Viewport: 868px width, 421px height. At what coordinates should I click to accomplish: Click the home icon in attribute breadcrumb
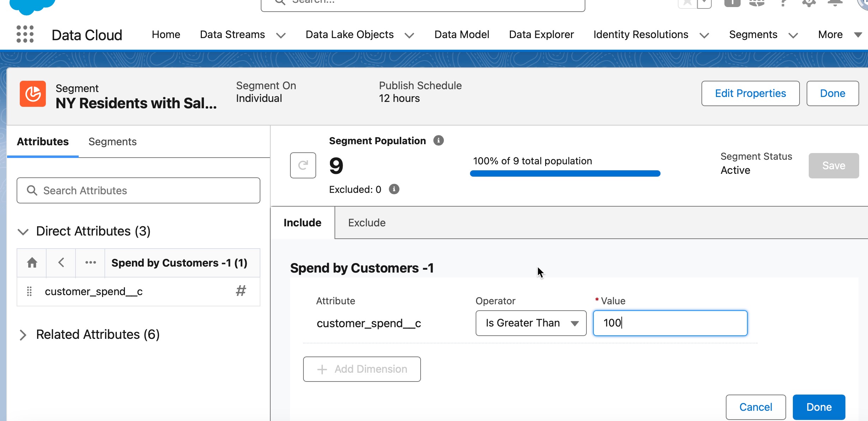(32, 263)
